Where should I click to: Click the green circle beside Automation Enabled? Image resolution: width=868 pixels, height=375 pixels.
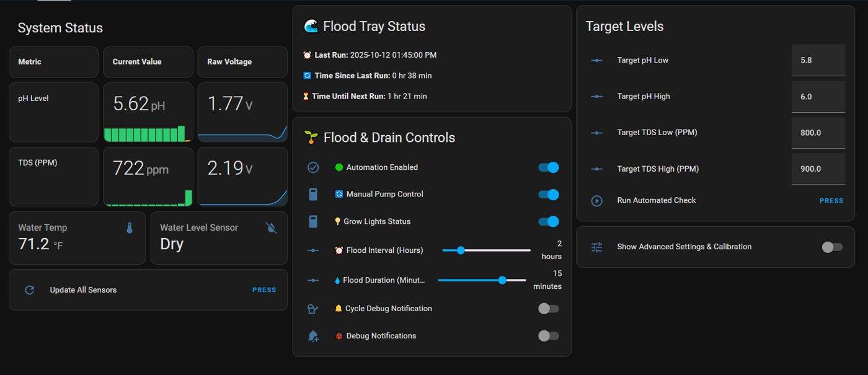coord(339,167)
